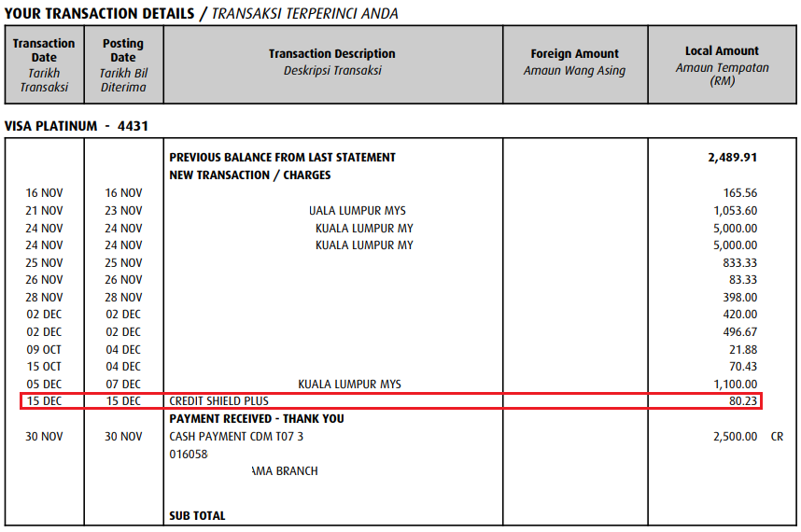
Task: Click the amount 1,053.60
Action: [735, 210]
